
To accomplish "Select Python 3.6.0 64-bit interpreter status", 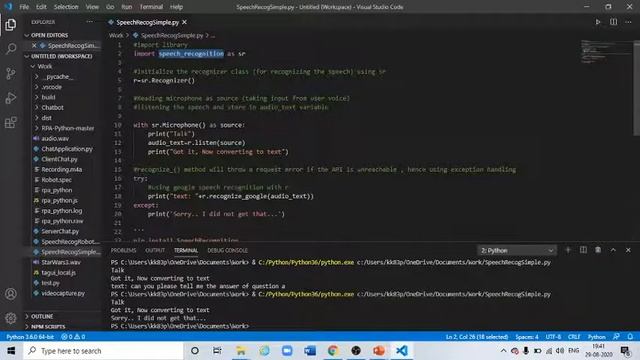I will (30, 337).
